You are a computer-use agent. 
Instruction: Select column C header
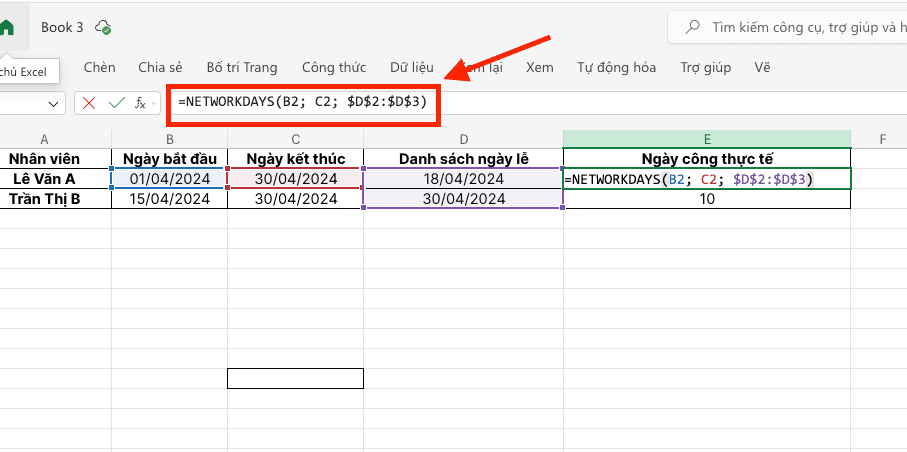point(296,139)
